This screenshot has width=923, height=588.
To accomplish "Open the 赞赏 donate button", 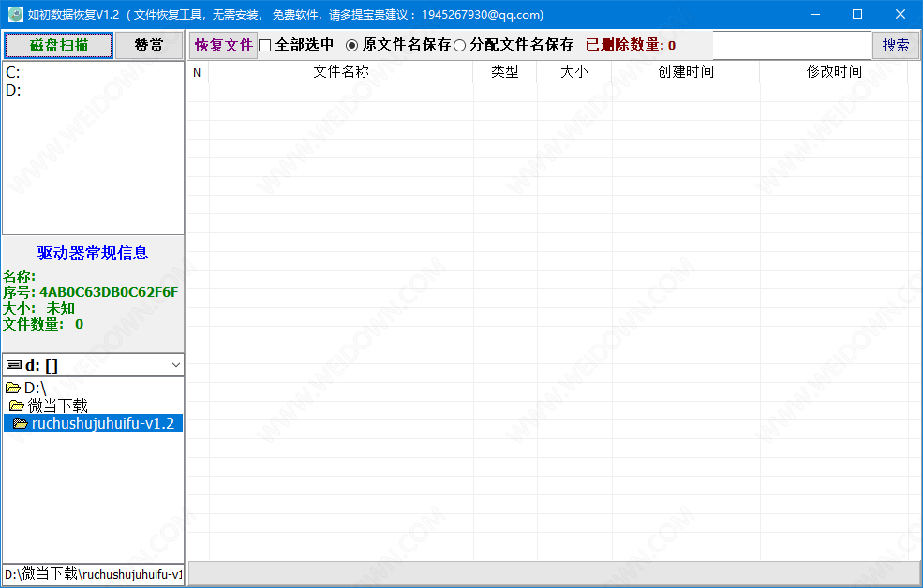I will [149, 45].
